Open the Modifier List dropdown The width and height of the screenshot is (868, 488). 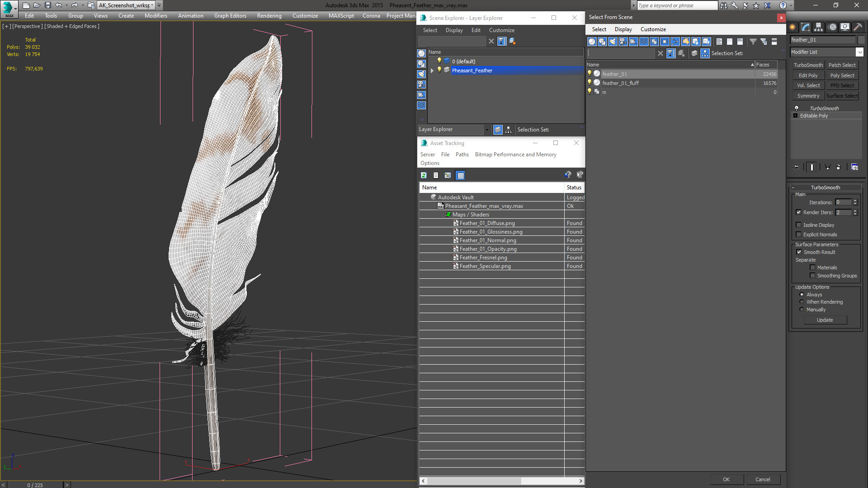[859, 52]
